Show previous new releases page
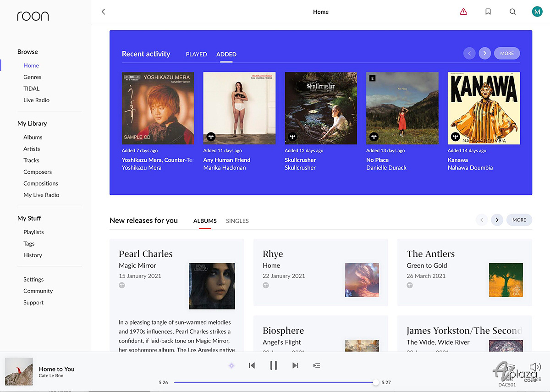The height and width of the screenshot is (392, 550). coord(482,220)
